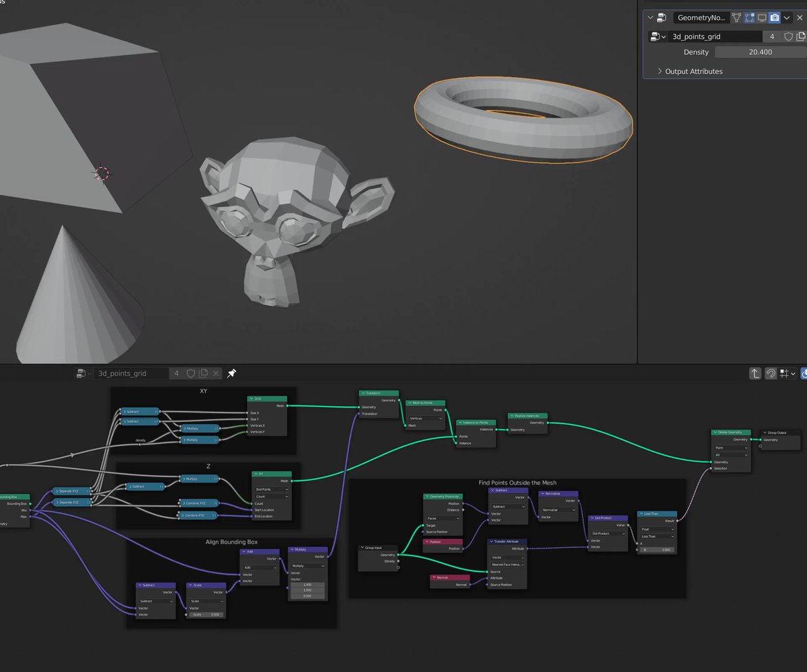The width and height of the screenshot is (807, 672).
Task: Select the Transfer Attribute node header
Action: (507, 542)
